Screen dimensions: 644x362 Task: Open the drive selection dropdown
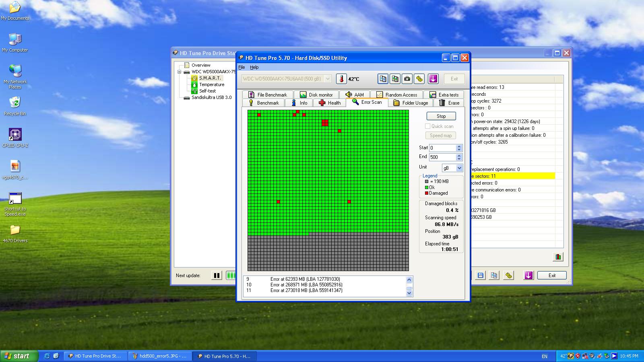(328, 79)
